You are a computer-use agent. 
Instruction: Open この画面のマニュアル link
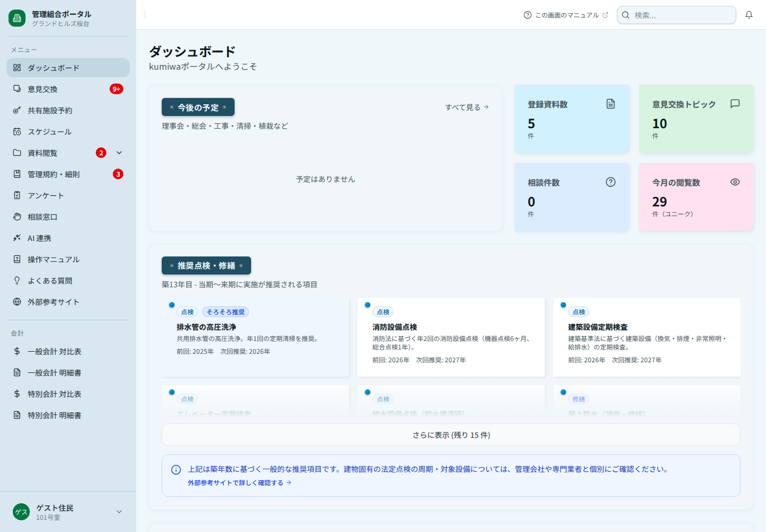click(566, 15)
